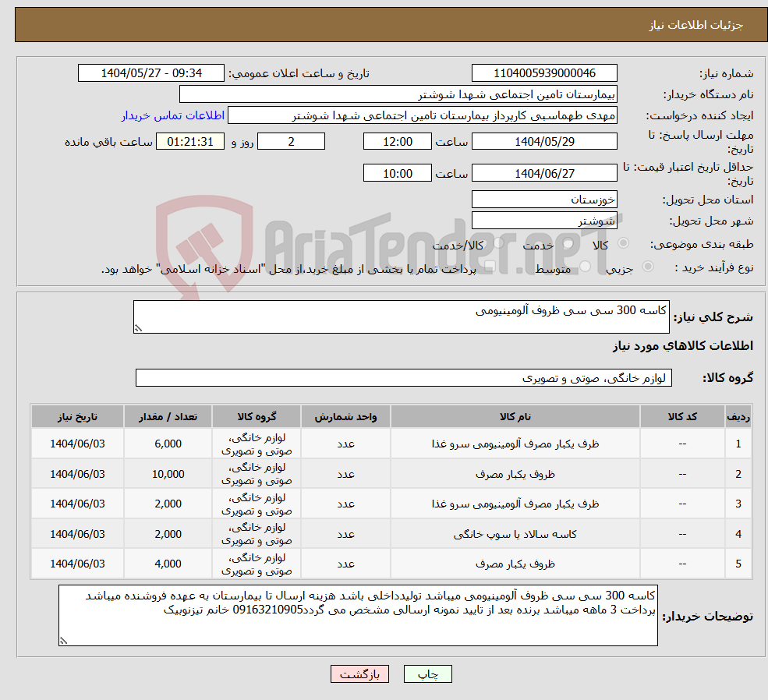This screenshot has height=700, width=768.
Task: Click remaining time field 01:21:31
Action: 190,141
